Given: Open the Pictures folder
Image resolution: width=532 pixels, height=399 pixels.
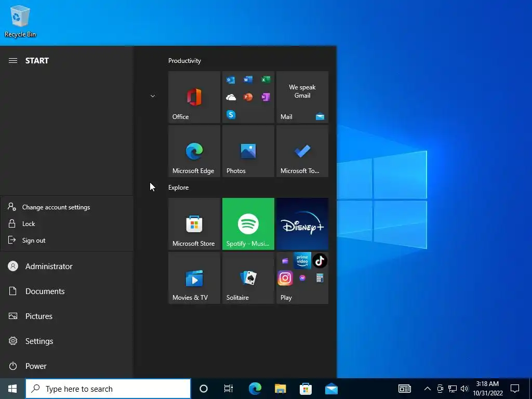Looking at the screenshot, I should click(67, 316).
